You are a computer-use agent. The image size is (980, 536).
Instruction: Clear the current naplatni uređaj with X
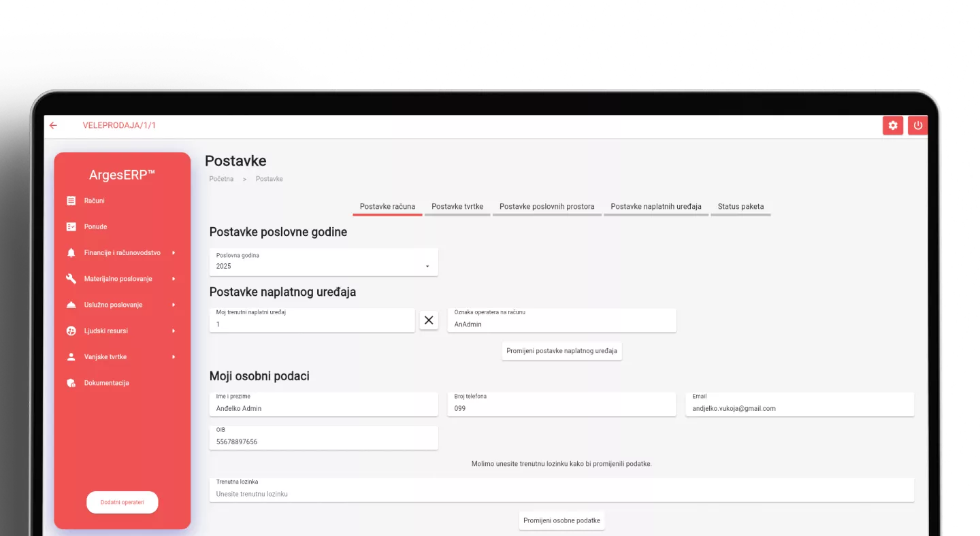click(429, 320)
